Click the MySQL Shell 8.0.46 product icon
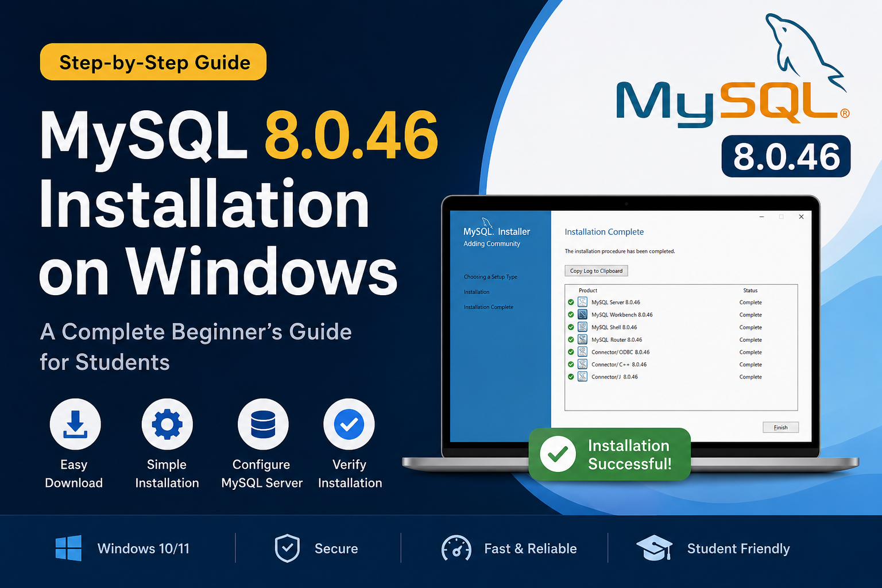Image resolution: width=882 pixels, height=588 pixels. (x=582, y=327)
